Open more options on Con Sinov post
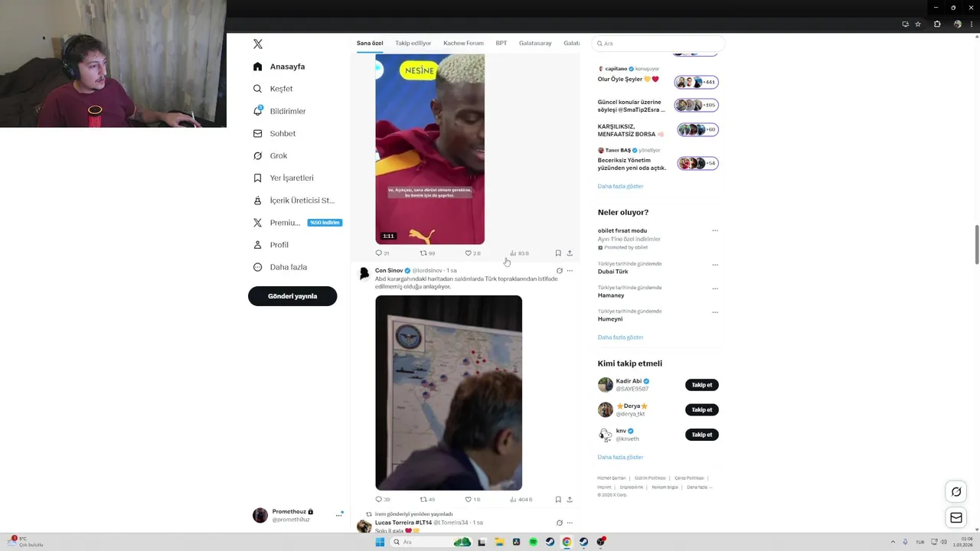 (570, 270)
